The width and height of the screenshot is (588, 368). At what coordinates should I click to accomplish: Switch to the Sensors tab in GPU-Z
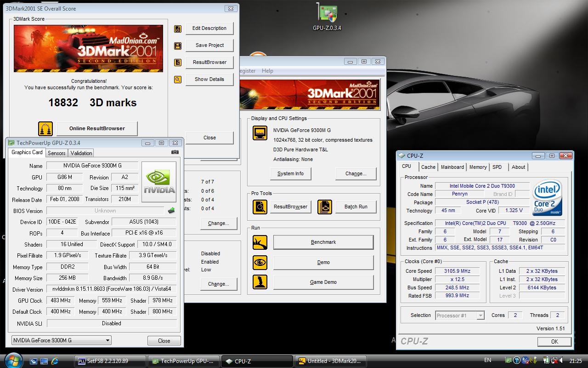click(x=57, y=153)
